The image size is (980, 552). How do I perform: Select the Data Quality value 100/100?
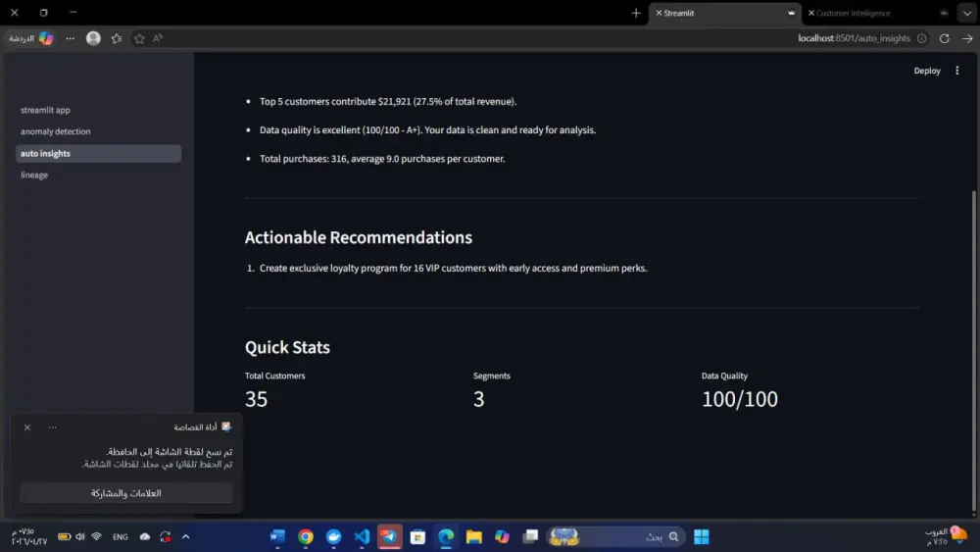point(739,399)
